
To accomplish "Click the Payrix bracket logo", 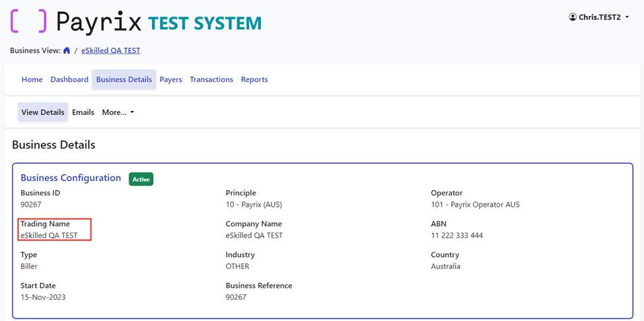I will tap(29, 22).
